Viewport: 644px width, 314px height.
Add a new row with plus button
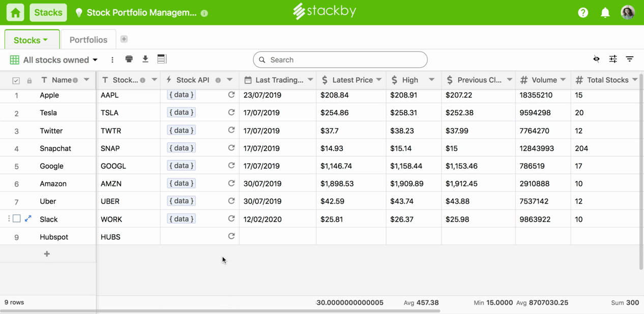coord(47,254)
